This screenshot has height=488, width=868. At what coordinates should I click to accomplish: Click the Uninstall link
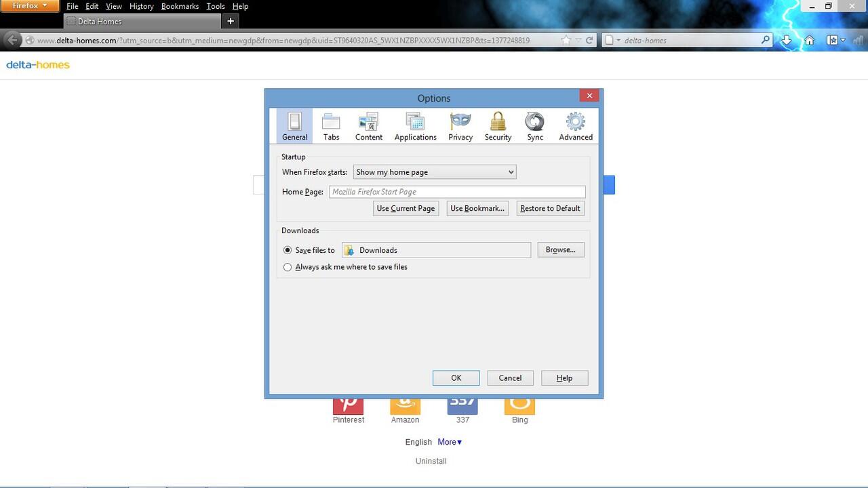(x=431, y=461)
